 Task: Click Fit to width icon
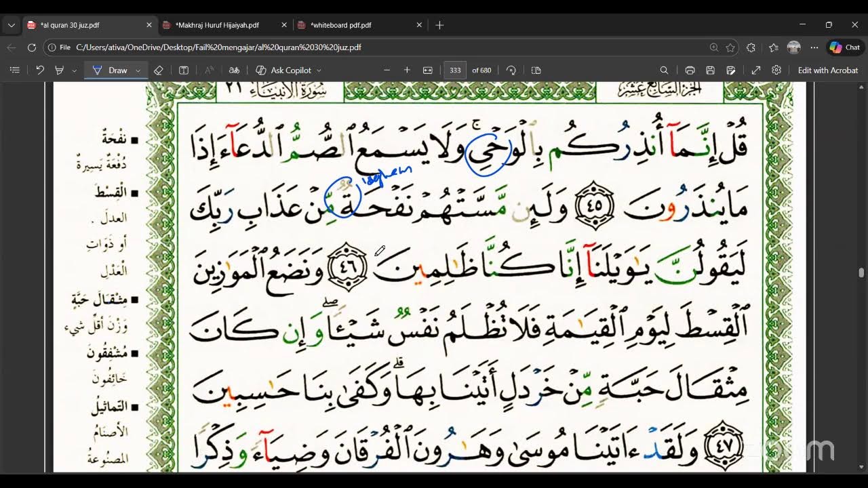pyautogui.click(x=428, y=70)
